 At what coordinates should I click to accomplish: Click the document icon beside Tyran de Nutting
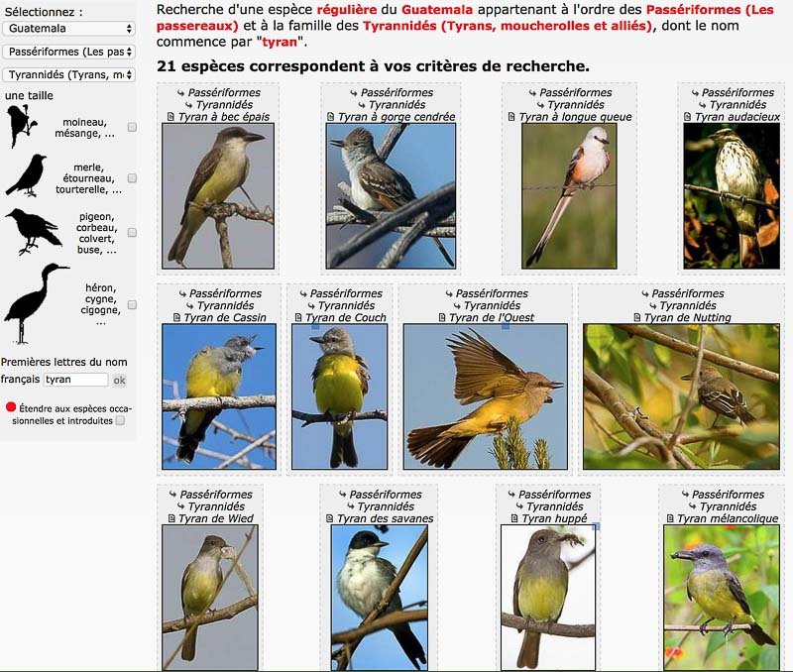(637, 317)
